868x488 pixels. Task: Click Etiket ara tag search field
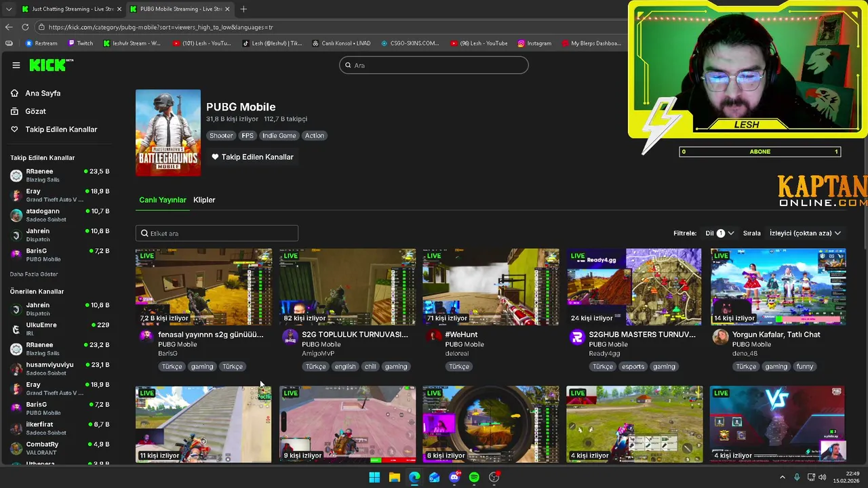pyautogui.click(x=217, y=233)
